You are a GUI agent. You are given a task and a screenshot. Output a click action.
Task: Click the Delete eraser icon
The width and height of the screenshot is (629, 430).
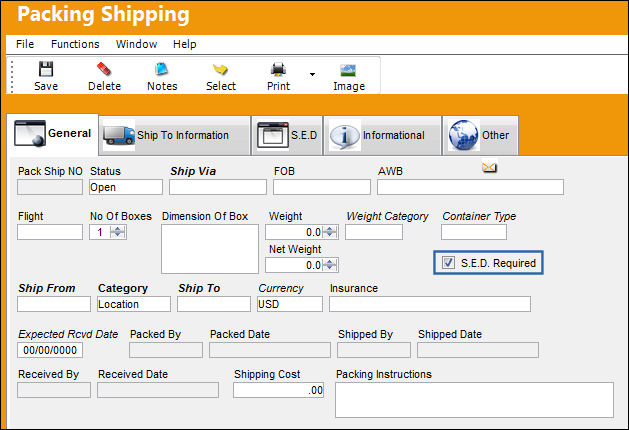pos(104,69)
